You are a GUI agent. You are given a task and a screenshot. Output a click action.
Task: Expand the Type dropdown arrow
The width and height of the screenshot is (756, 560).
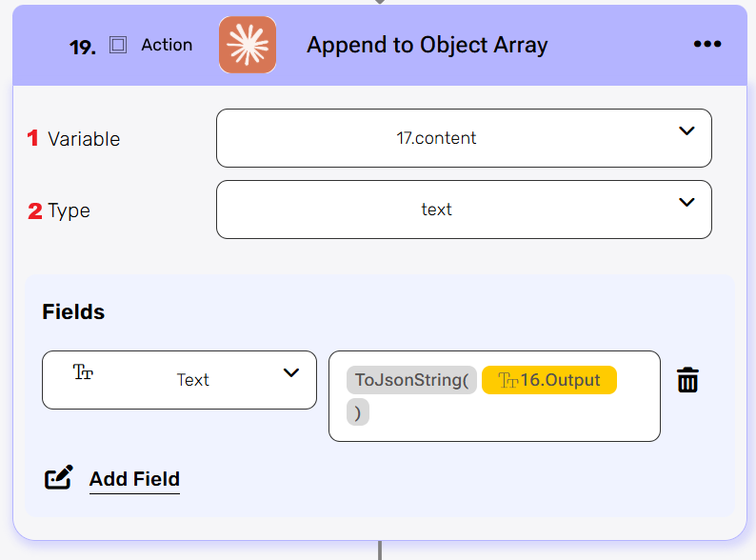(686, 202)
